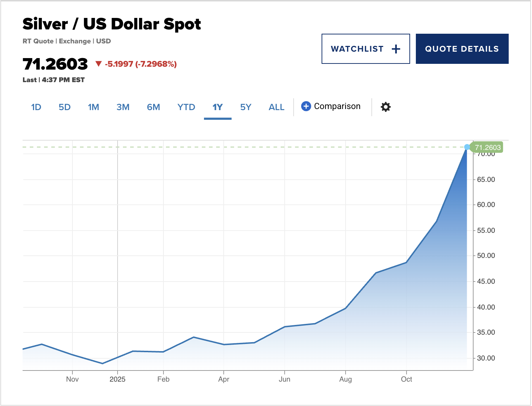Select the 5D time range
Viewport: 532px width, 406px height.
click(x=65, y=107)
